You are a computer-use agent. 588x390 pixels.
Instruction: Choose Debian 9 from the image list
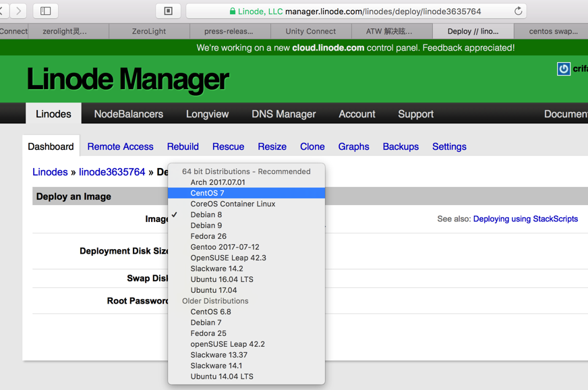pos(246,225)
